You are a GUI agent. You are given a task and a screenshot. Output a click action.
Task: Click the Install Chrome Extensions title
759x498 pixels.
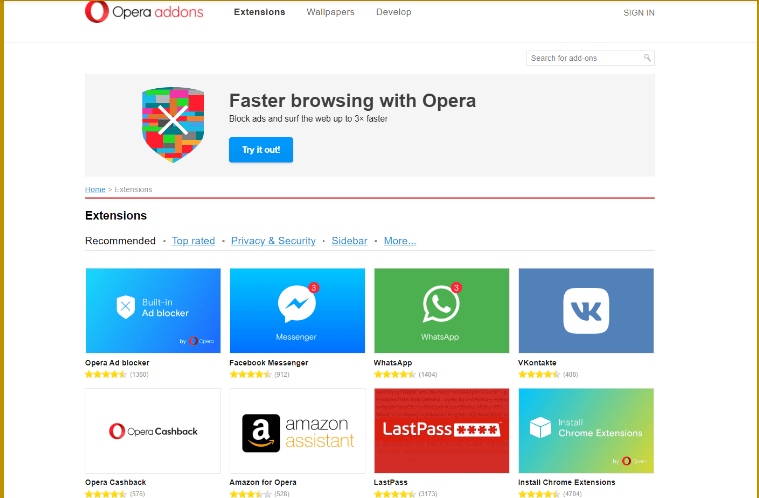(566, 482)
